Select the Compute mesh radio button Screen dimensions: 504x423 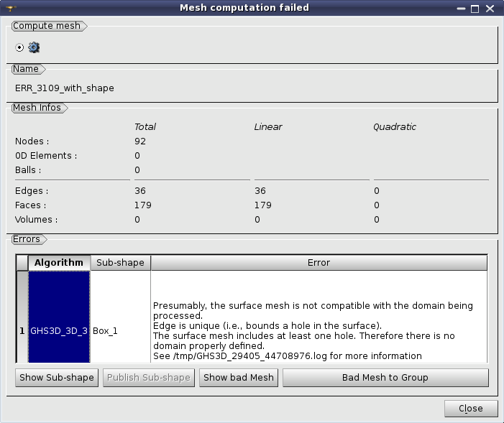19,47
